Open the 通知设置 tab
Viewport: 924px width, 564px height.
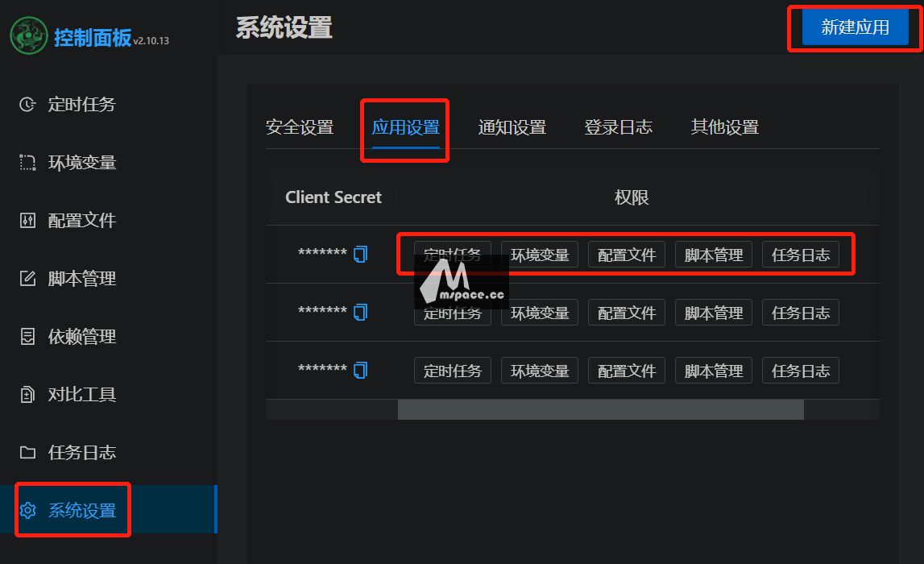(x=512, y=127)
